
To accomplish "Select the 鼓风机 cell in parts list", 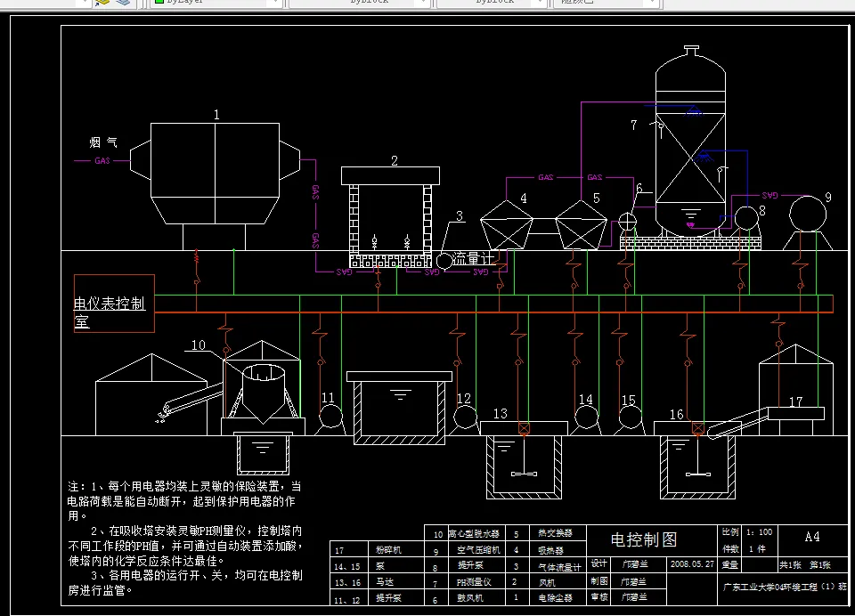I will [469, 597].
